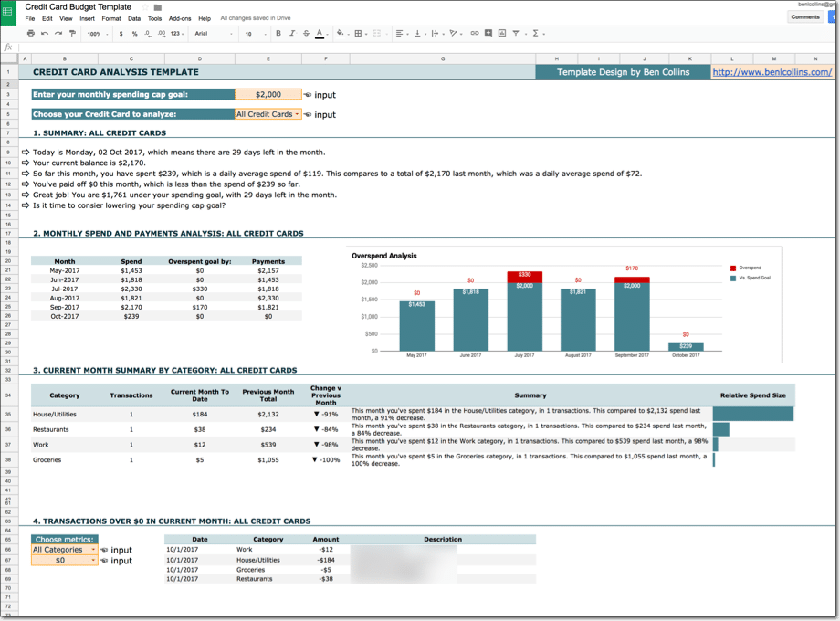Click the Comments button
Screen dimensions: 840x621
pyautogui.click(x=804, y=16)
